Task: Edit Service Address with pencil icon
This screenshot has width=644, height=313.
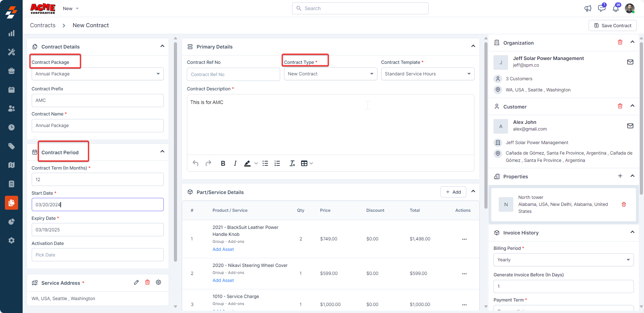Action: 136,282
